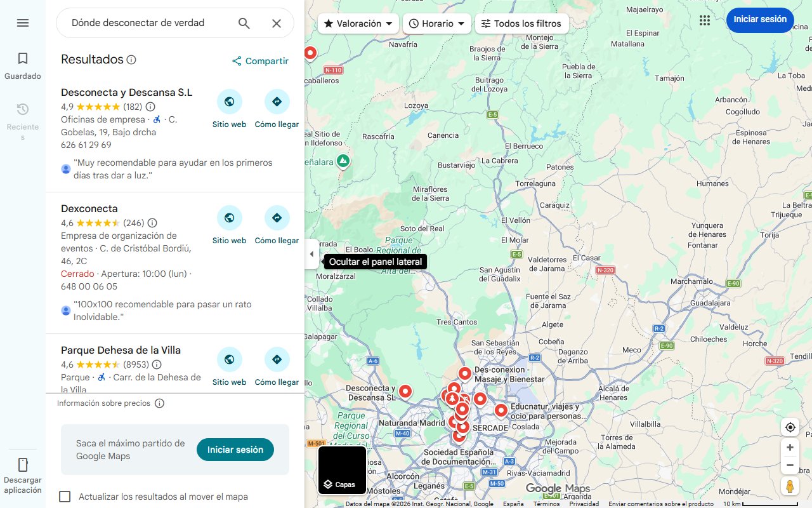
Task: Open the Horario filter dropdown
Action: coord(436,23)
